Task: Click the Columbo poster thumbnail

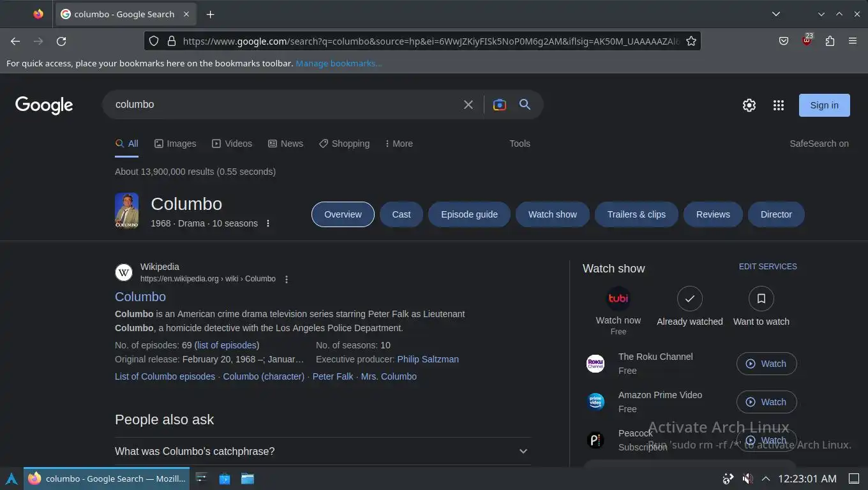Action: pos(126,211)
